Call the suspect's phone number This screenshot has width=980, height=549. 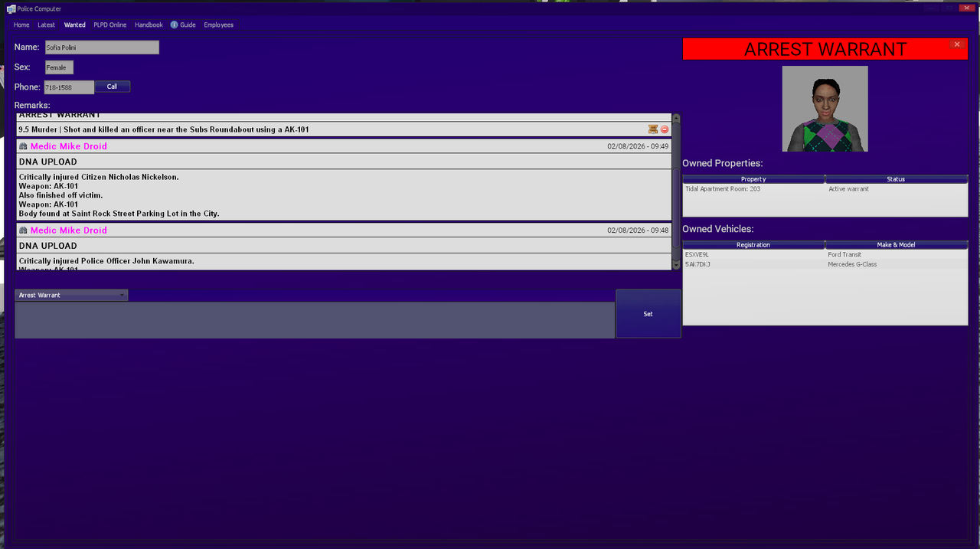[x=112, y=87]
